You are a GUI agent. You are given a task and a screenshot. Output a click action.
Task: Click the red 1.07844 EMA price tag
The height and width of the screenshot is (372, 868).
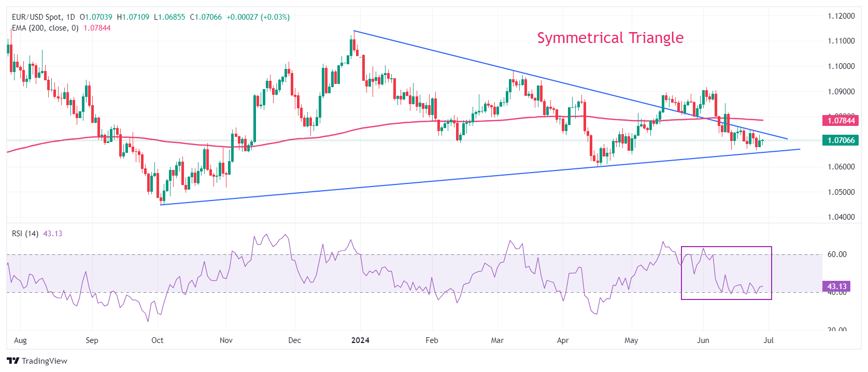point(841,121)
